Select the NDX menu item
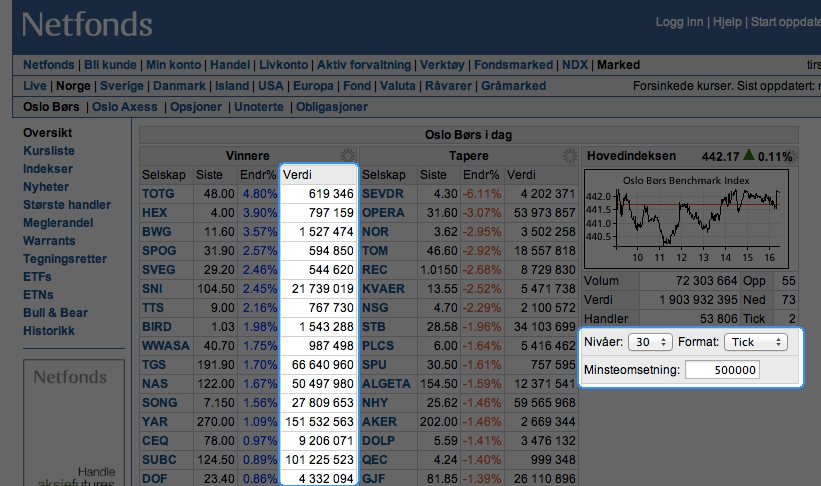 point(575,65)
